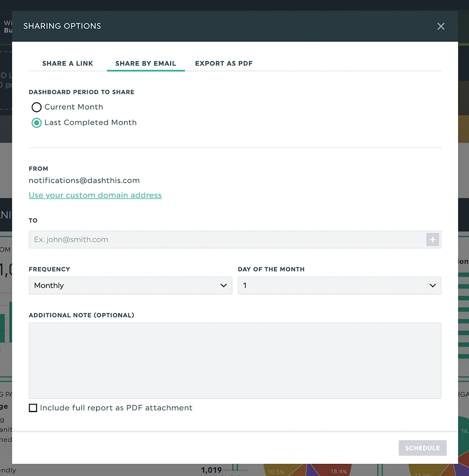Select the Last Completed Month radio button
469x476 pixels.
point(36,123)
